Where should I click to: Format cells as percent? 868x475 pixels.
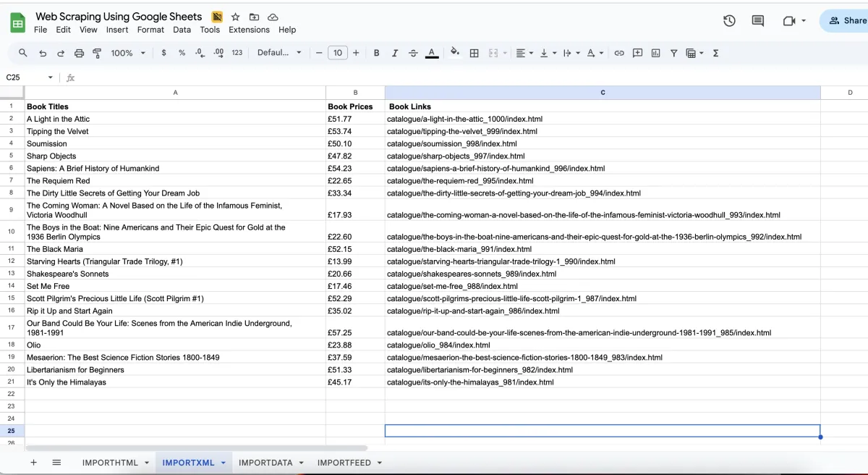[x=182, y=53]
